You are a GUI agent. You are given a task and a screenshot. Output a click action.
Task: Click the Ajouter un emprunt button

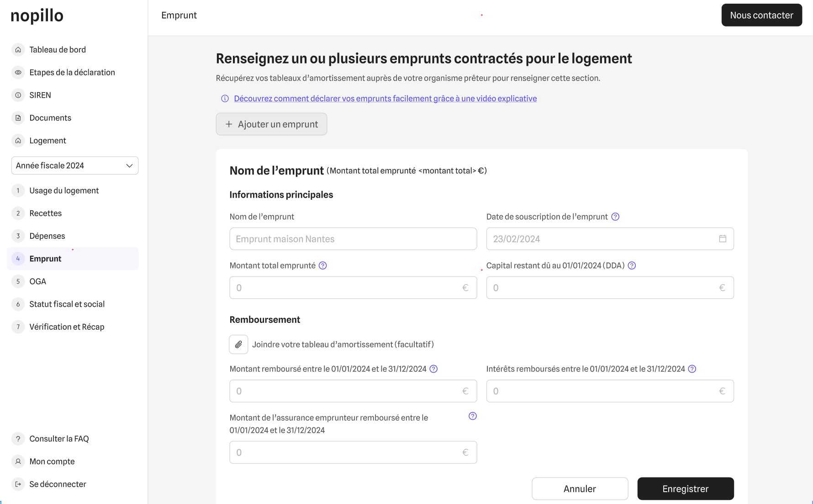click(x=271, y=124)
